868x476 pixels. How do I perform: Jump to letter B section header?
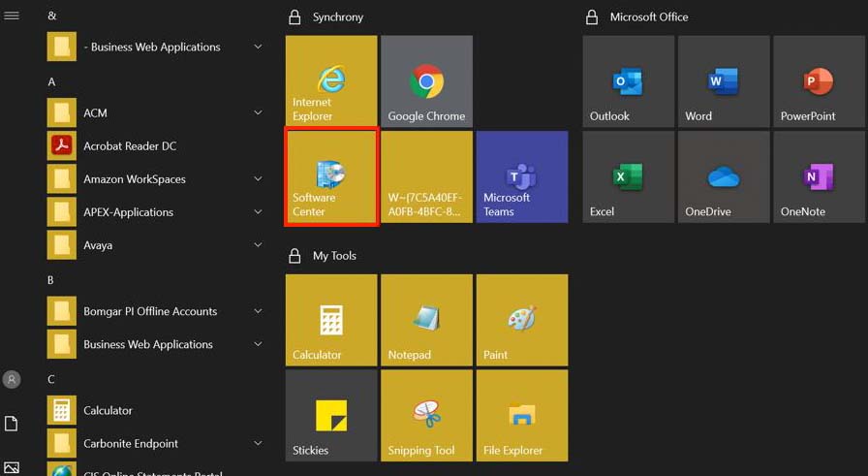[50, 280]
